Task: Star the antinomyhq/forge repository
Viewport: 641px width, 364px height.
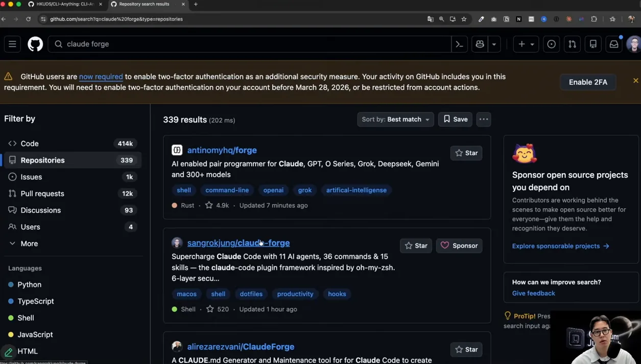Action: pos(466,153)
